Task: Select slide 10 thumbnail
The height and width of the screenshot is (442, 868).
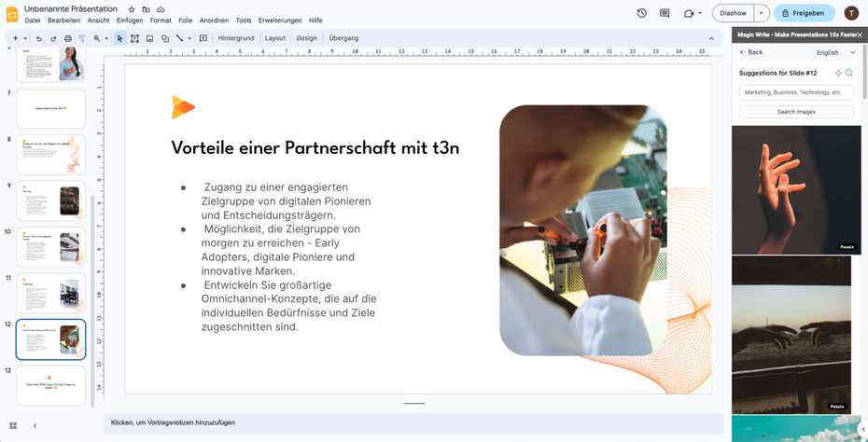Action: coord(51,247)
